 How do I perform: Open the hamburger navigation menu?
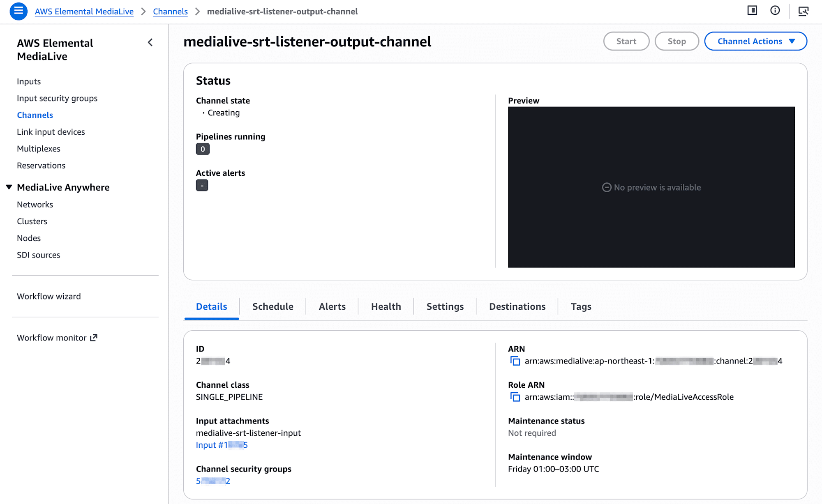(x=18, y=11)
